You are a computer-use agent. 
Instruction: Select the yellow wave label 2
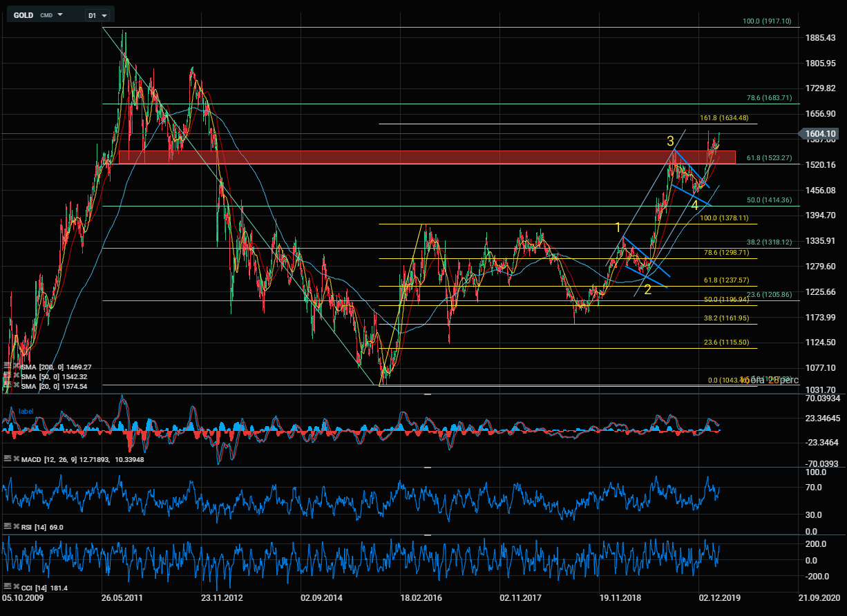[x=647, y=289]
